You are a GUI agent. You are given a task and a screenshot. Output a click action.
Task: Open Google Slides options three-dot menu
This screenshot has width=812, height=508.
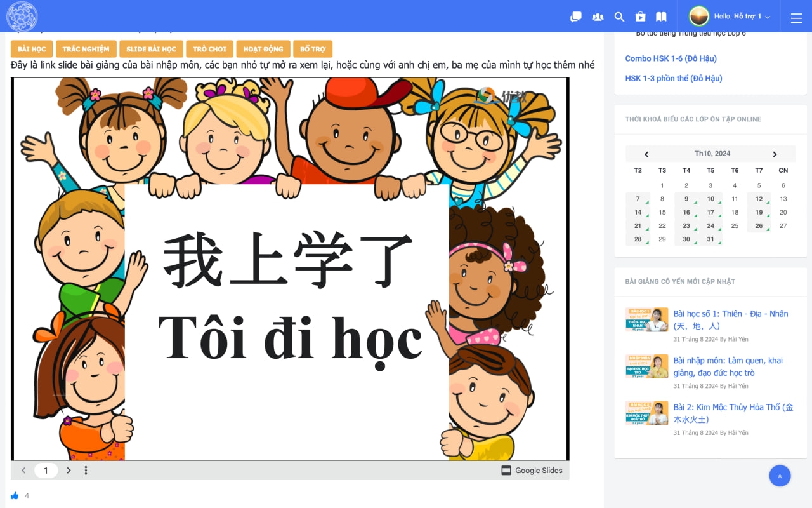pos(86,471)
